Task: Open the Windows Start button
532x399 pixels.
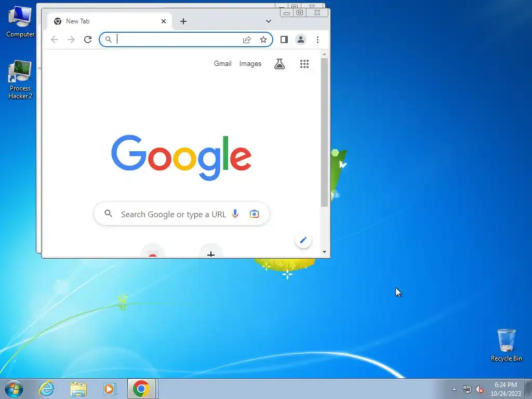Action: coord(14,389)
